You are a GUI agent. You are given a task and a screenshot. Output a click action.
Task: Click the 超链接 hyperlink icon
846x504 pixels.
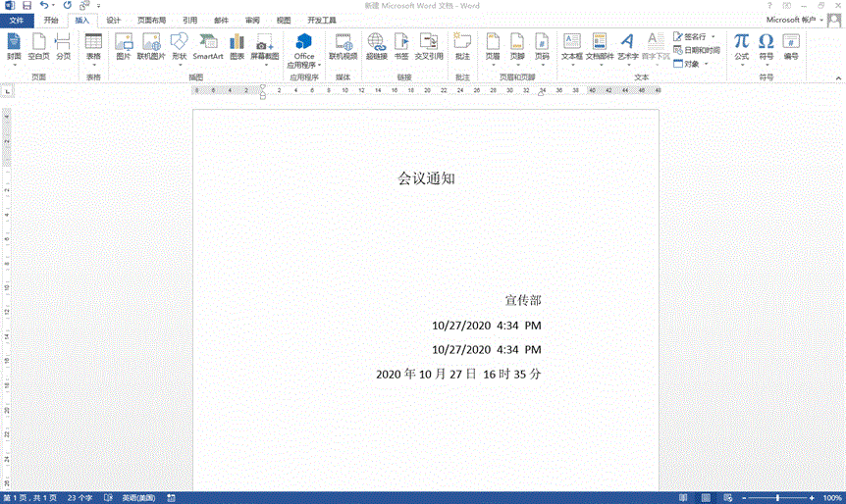click(376, 46)
